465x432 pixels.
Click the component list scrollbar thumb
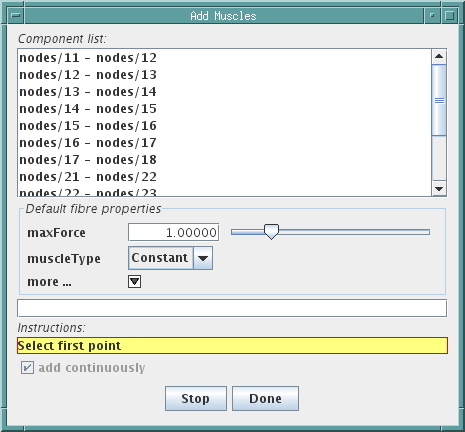[439, 100]
